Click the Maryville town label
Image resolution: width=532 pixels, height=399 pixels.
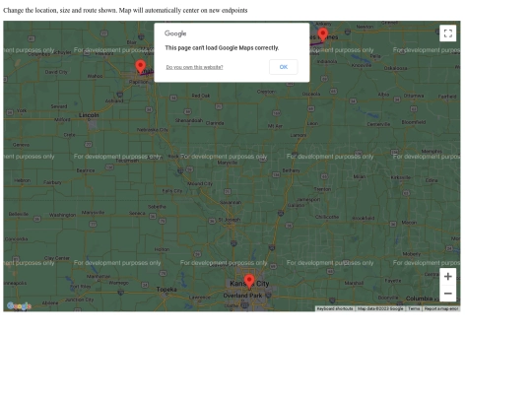[228, 163]
